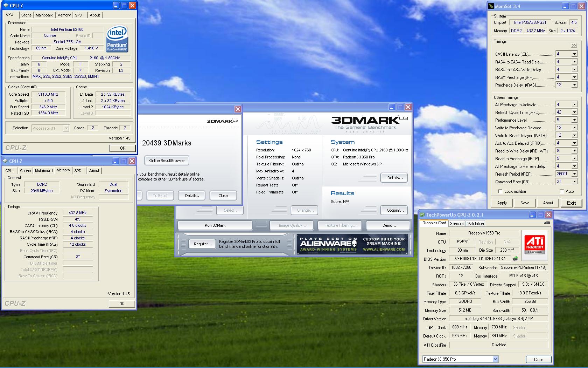Open RAS# Precharge (tRP) dropdown
588x368 pixels.
pos(574,77)
